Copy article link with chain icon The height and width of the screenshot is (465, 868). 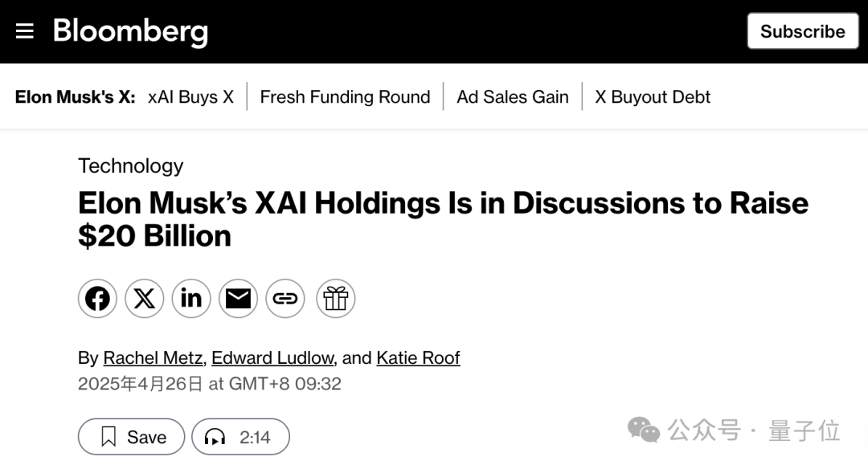click(x=285, y=299)
